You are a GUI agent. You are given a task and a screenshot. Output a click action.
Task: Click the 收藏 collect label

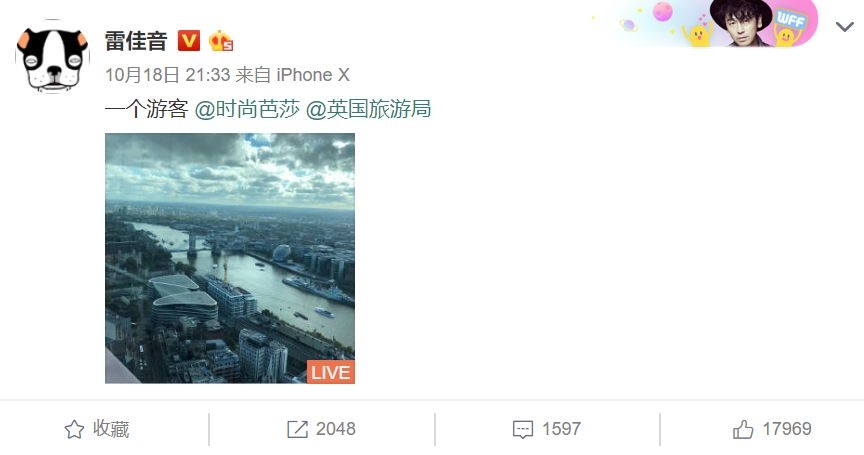[x=111, y=429]
